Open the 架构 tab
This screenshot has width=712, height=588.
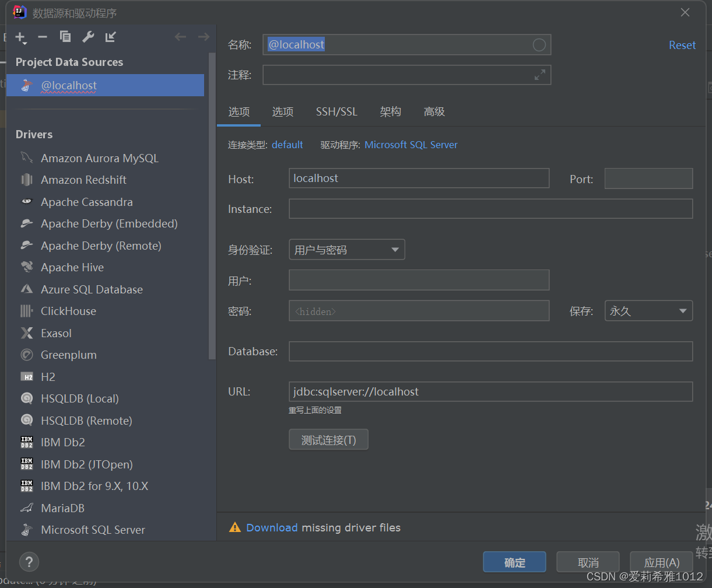(391, 112)
